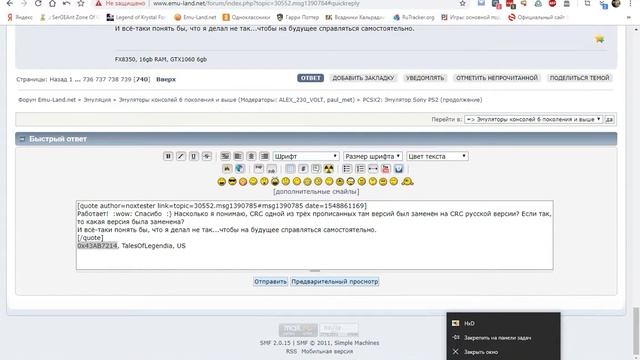The image size is (640, 360).
Task: Click the да button beside jump dropdown
Action: pyautogui.click(x=609, y=120)
